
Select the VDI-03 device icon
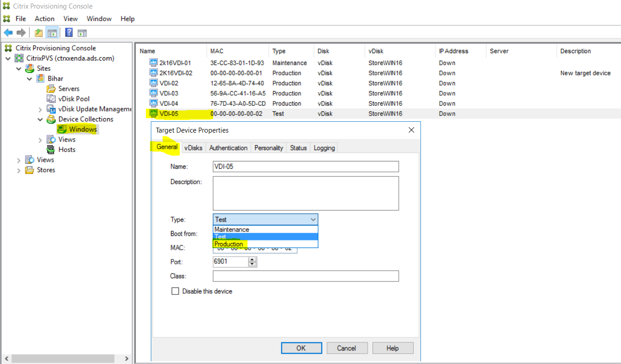[154, 93]
